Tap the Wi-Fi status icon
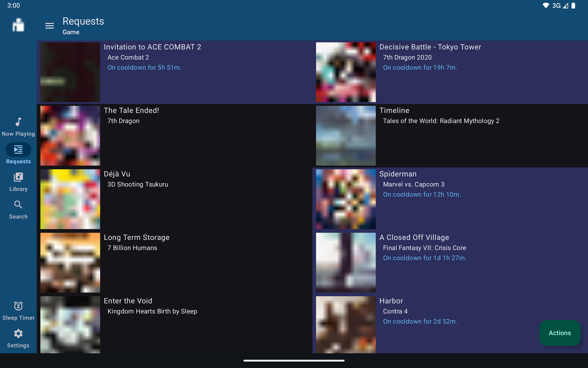The width and height of the screenshot is (588, 368). pos(546,6)
